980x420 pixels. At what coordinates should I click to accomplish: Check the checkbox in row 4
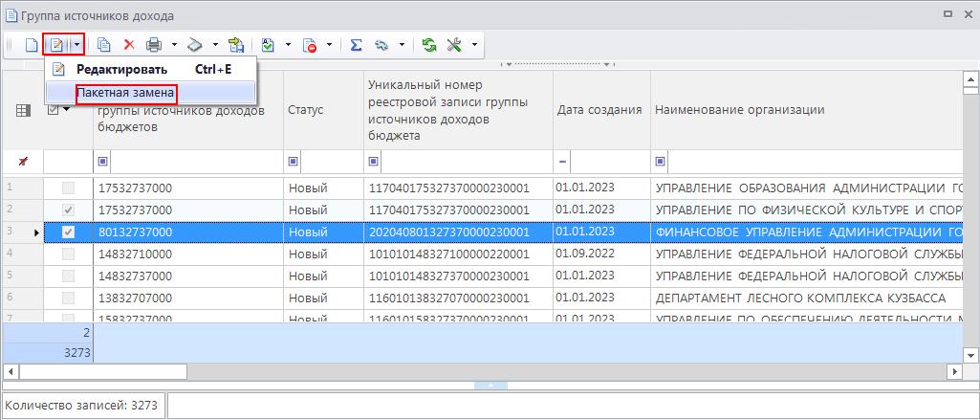pyautogui.click(x=69, y=254)
